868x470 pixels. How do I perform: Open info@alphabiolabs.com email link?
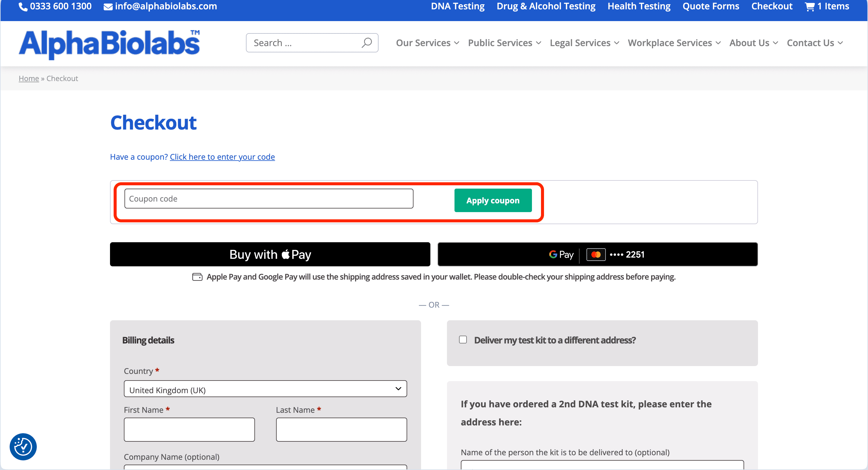[x=166, y=6]
